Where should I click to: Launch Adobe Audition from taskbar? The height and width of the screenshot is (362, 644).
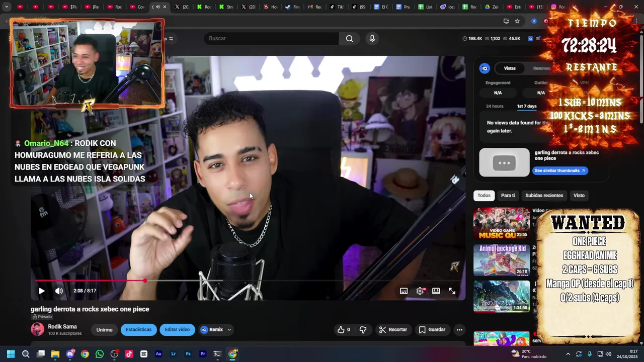158,354
